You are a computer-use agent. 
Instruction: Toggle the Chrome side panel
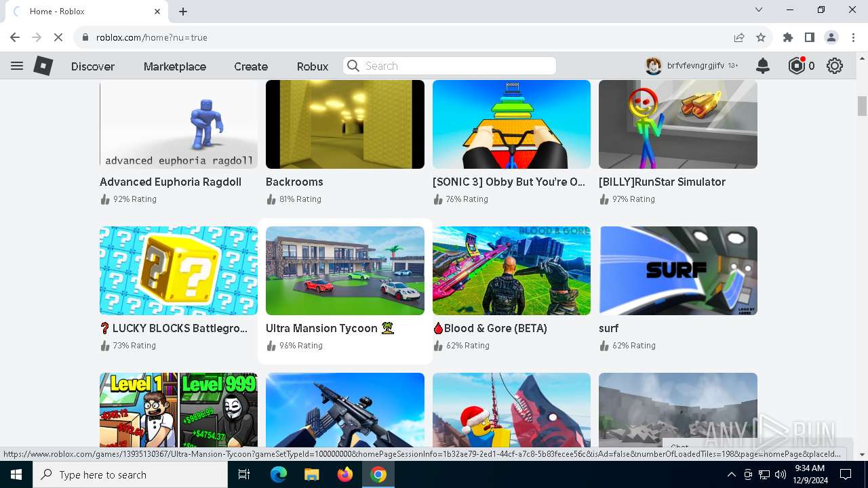pyautogui.click(x=810, y=37)
